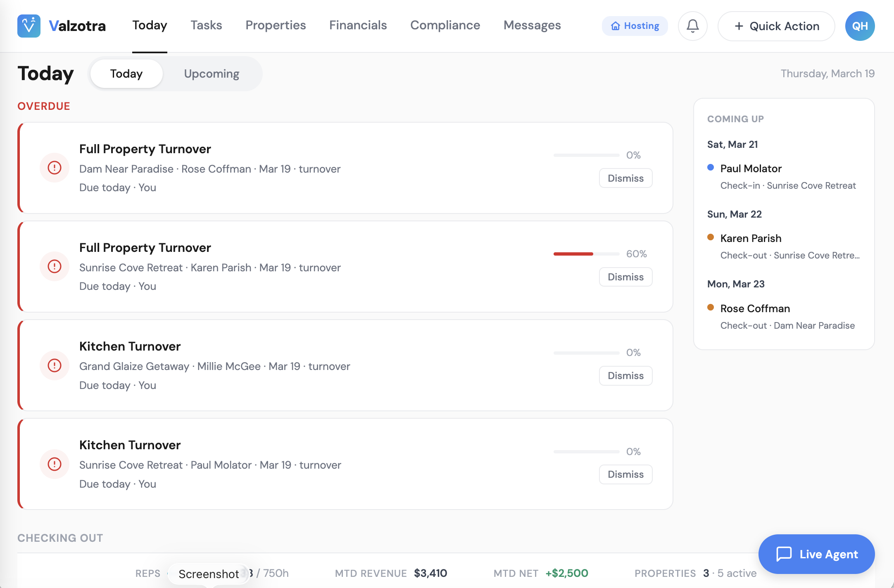Toggle back to the Today view
The image size is (894, 588).
pos(126,73)
